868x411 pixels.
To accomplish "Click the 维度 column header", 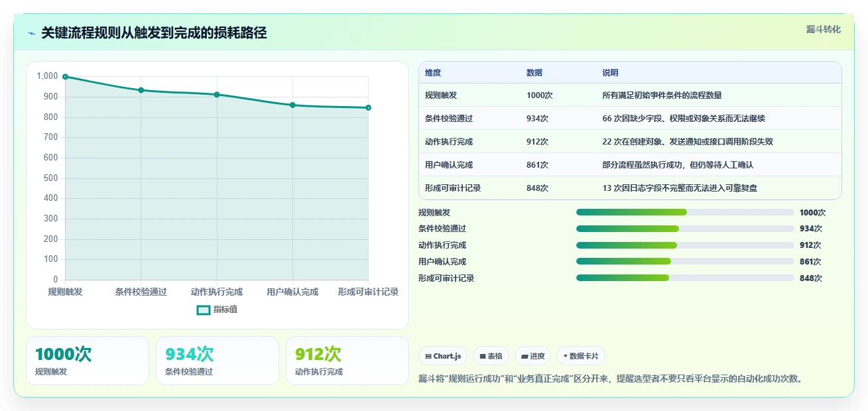I will tap(433, 73).
